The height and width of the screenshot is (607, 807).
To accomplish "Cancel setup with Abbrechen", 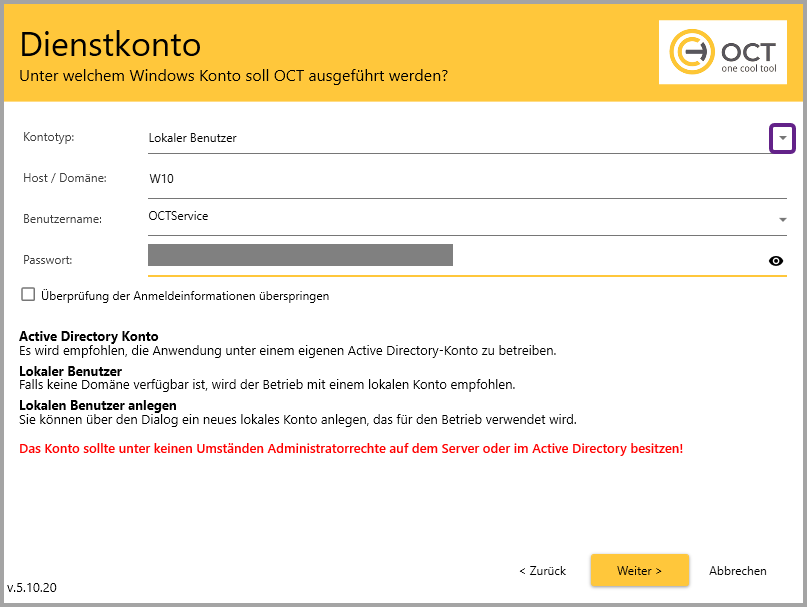I will pos(737,570).
